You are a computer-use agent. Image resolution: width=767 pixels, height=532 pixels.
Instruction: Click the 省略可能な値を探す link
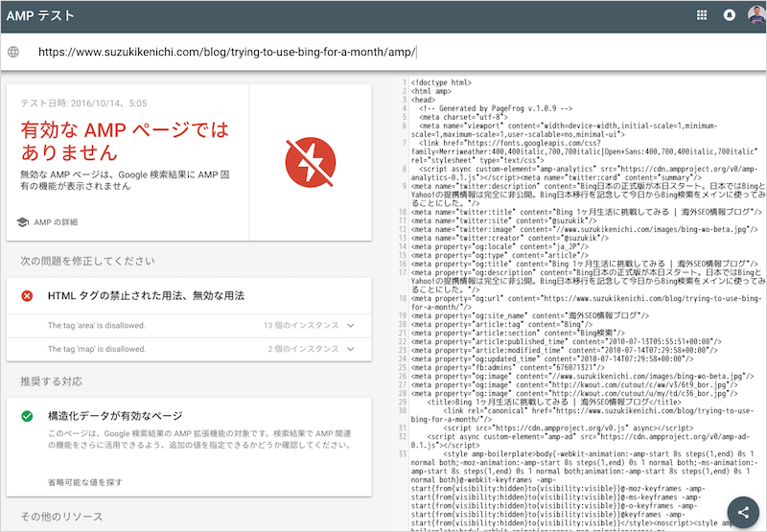pyautogui.click(x=85, y=482)
